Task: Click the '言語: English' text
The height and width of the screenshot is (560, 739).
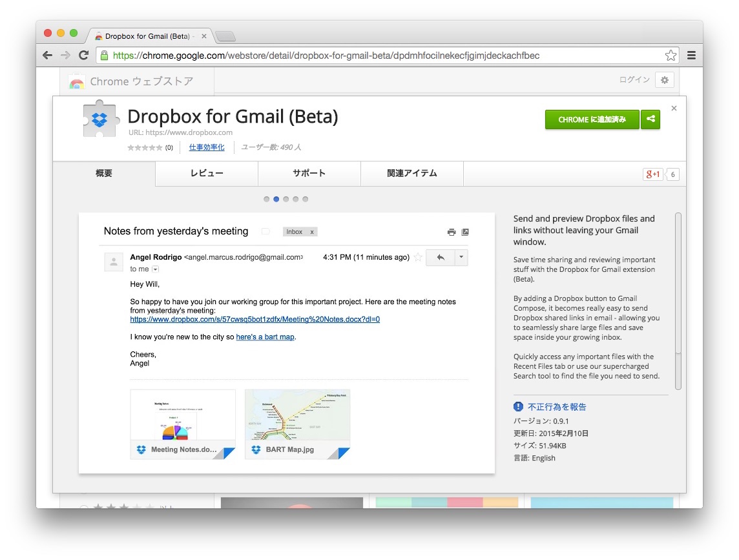Action: (x=534, y=458)
